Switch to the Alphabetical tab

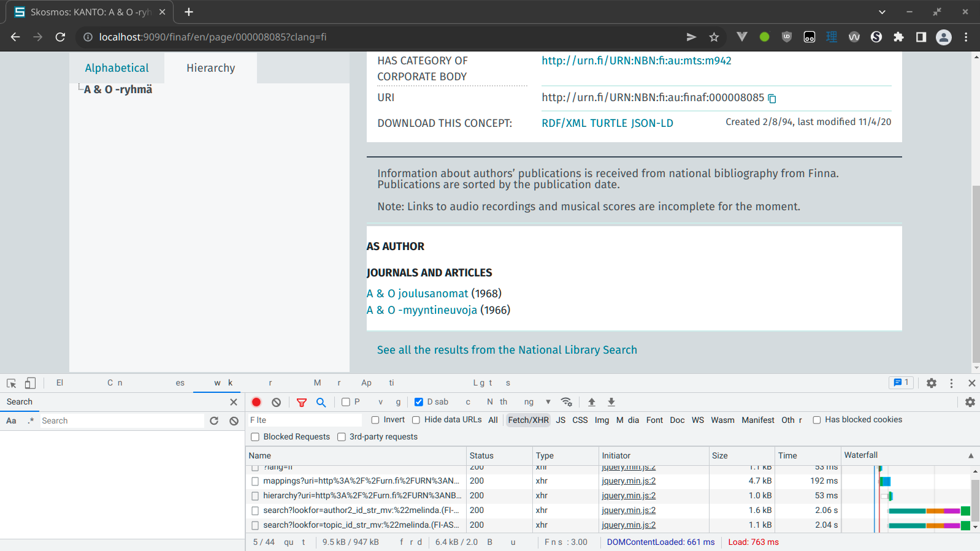pos(117,68)
